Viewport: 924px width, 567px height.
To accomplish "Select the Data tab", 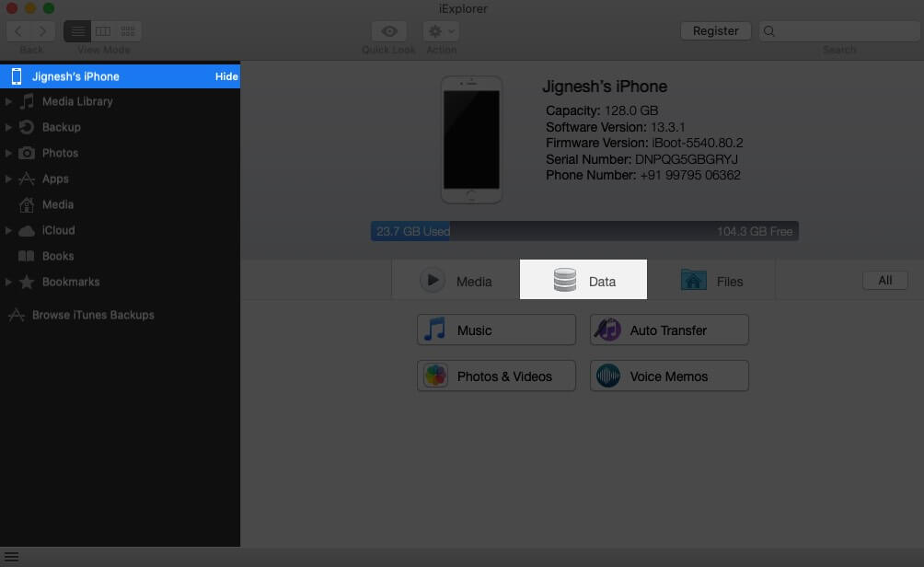I will tap(583, 280).
